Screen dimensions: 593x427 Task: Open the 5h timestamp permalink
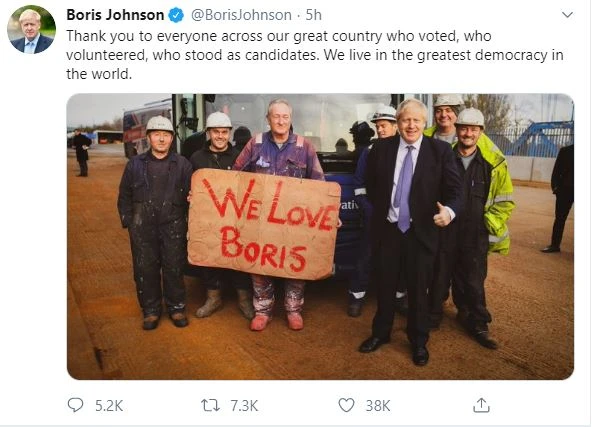[x=314, y=15]
